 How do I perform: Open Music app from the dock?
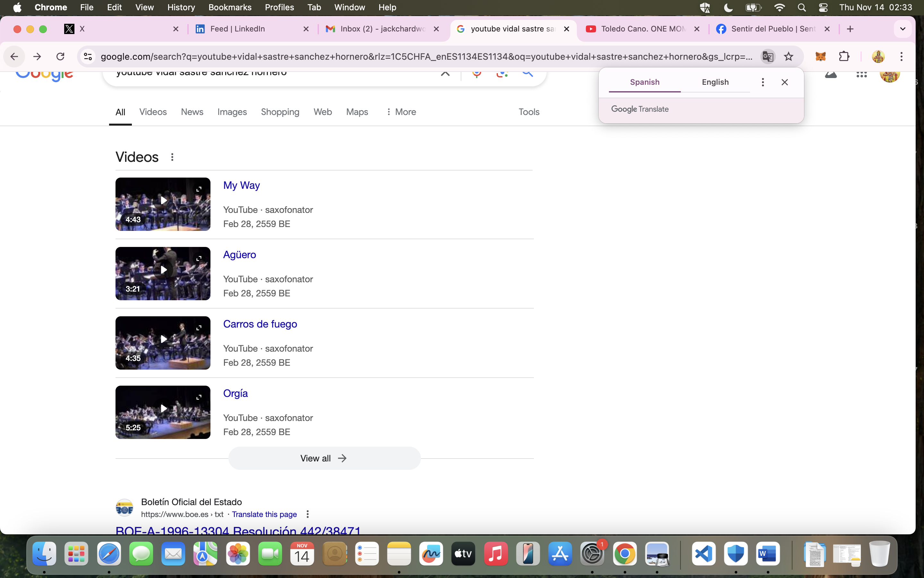[496, 554]
